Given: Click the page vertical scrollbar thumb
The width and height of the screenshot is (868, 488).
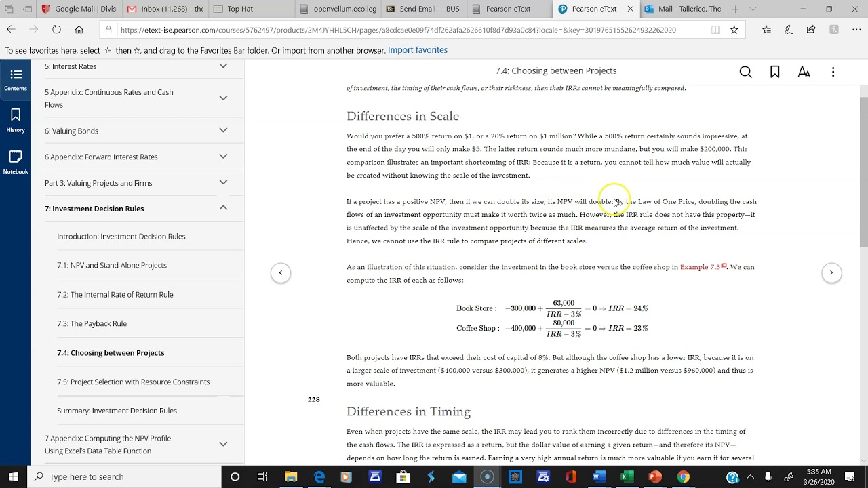Looking at the screenshot, I should 863,172.
